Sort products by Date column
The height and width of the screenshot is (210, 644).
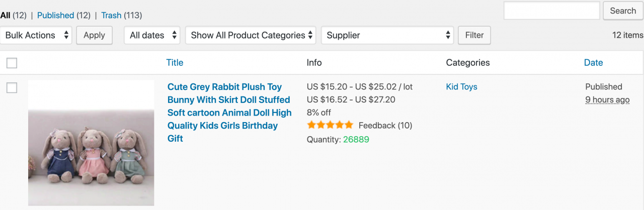tap(593, 63)
